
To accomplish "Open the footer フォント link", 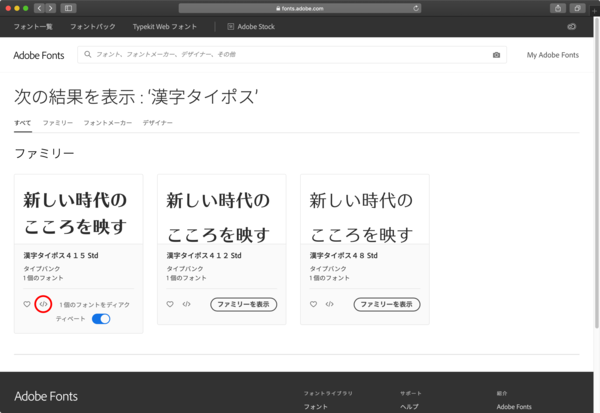I will (x=316, y=406).
